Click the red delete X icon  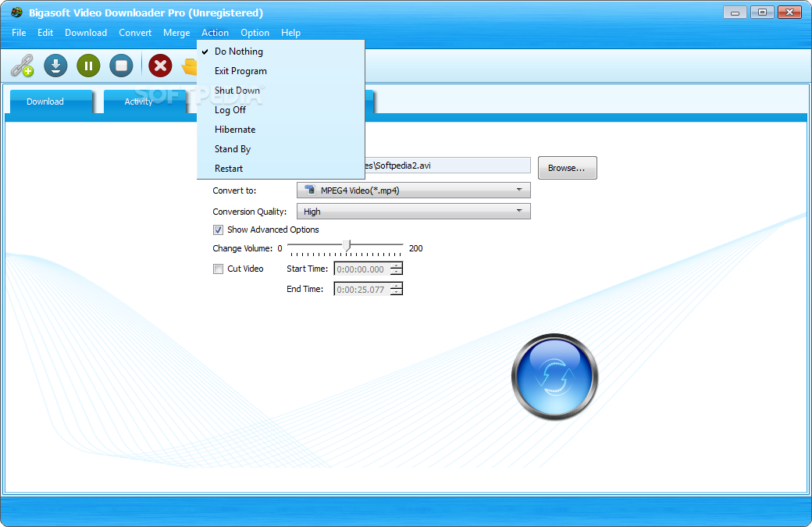tap(161, 66)
